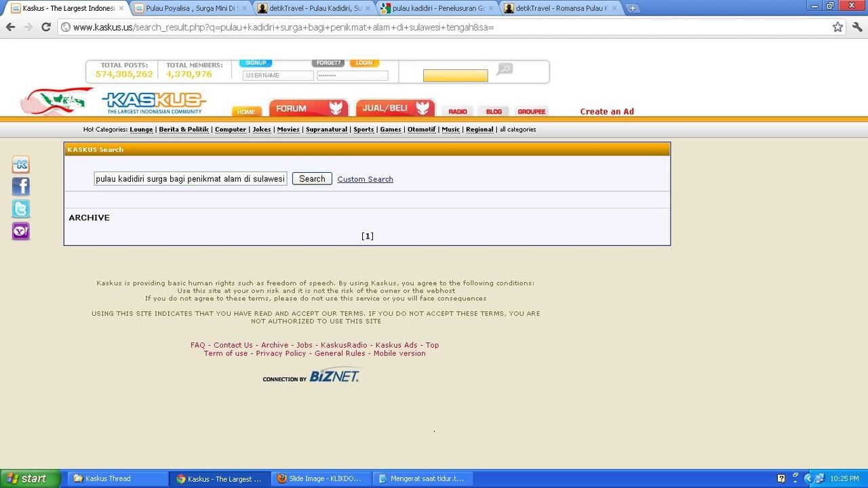Open Computer hot category

coord(231,129)
